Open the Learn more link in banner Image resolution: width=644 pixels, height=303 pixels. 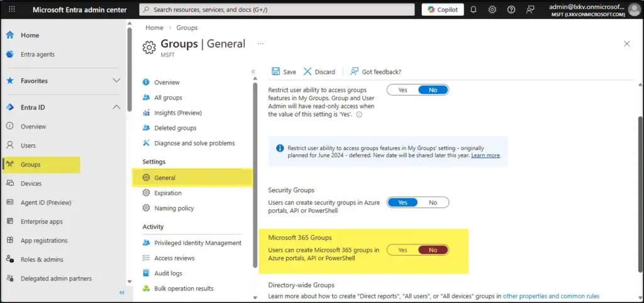coord(486,156)
